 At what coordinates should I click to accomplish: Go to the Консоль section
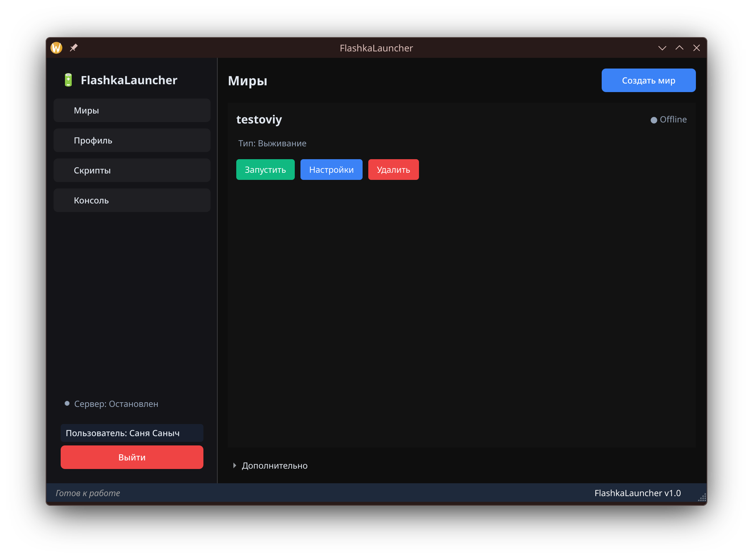tap(132, 201)
